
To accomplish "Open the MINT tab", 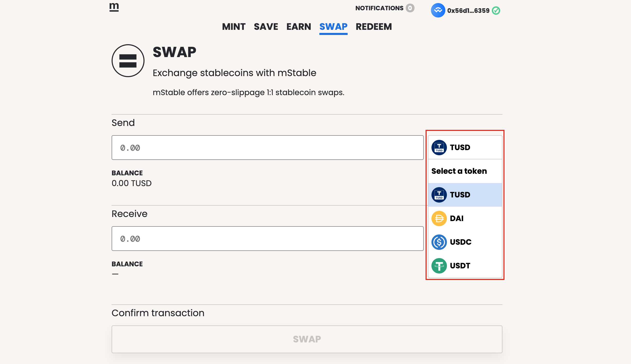I will tap(234, 27).
